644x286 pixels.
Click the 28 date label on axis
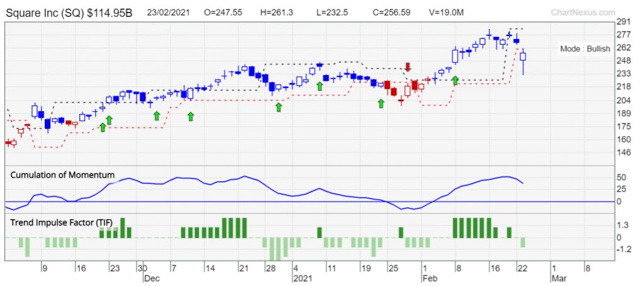point(270,268)
